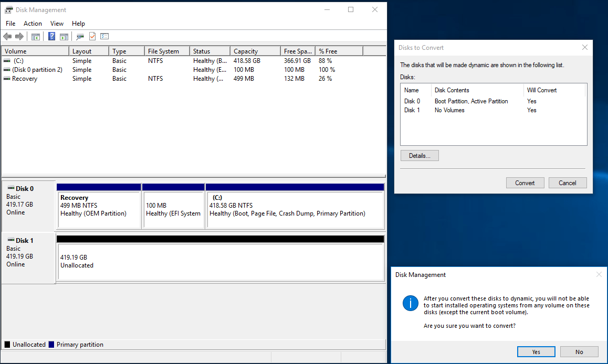Viewport: 608px width, 364px height.
Task: Open the Action menu
Action: 33,24
